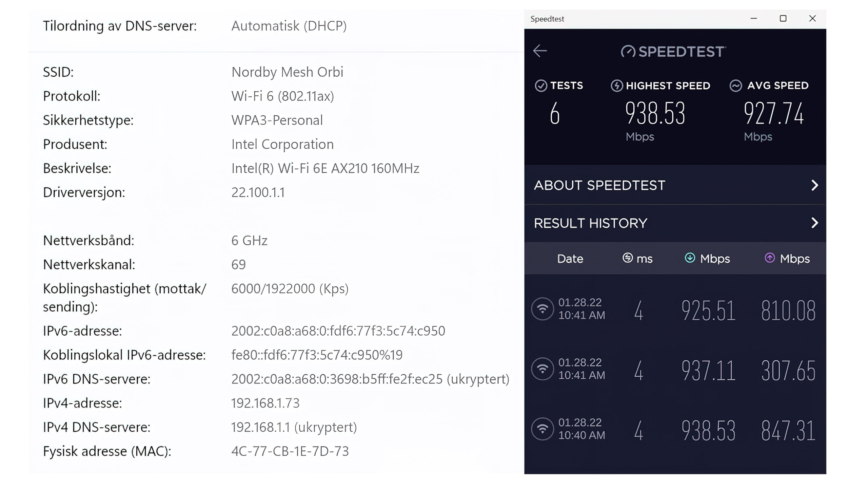Select the link-local address fe80::fdf6:77f3:5c74:c950%19
Screen dimensions: 868x489
point(317,355)
